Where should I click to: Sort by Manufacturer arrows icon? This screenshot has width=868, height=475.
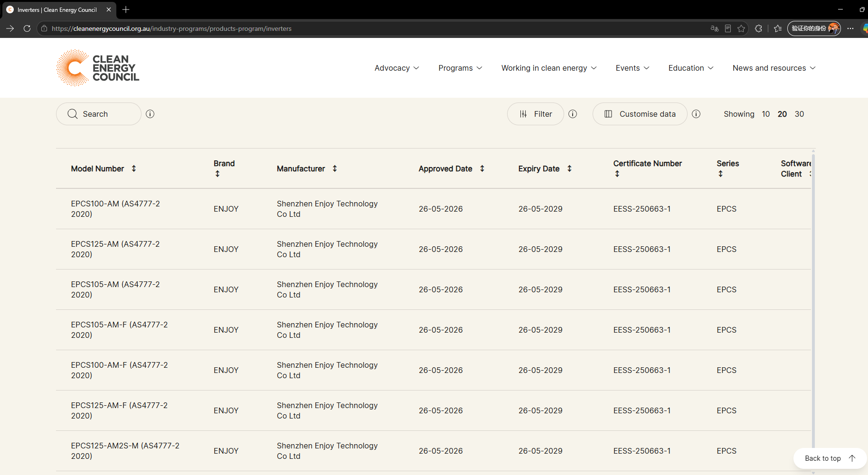(335, 168)
